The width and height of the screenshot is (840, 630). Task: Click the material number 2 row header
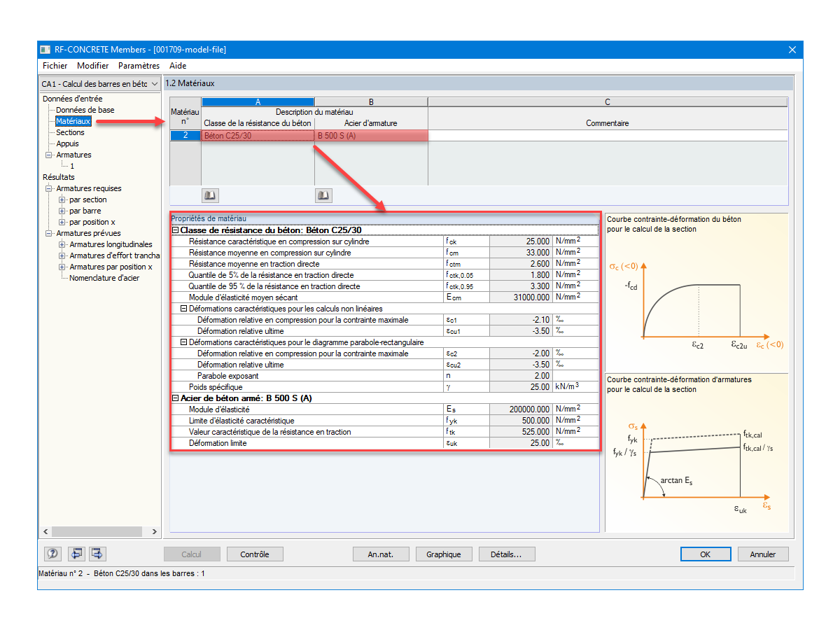click(185, 135)
